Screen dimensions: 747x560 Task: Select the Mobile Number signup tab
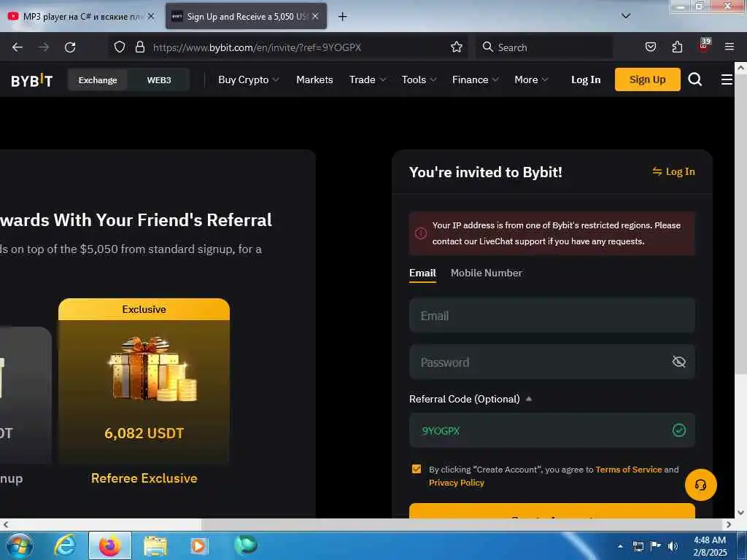[487, 273]
